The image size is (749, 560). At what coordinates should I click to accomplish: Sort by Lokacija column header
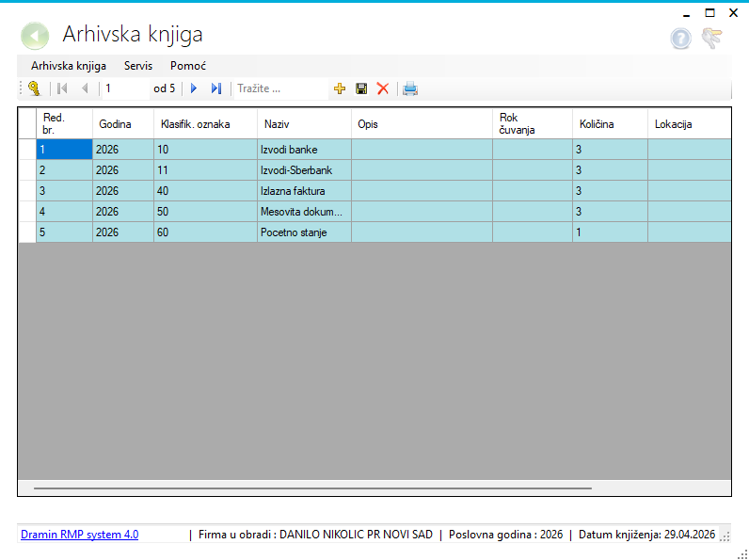(x=690, y=123)
